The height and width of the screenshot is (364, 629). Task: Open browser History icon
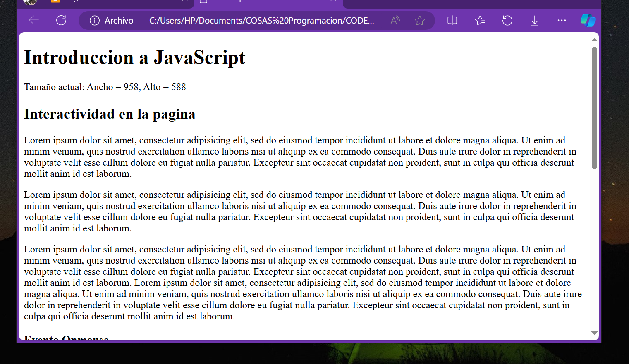[x=507, y=20]
